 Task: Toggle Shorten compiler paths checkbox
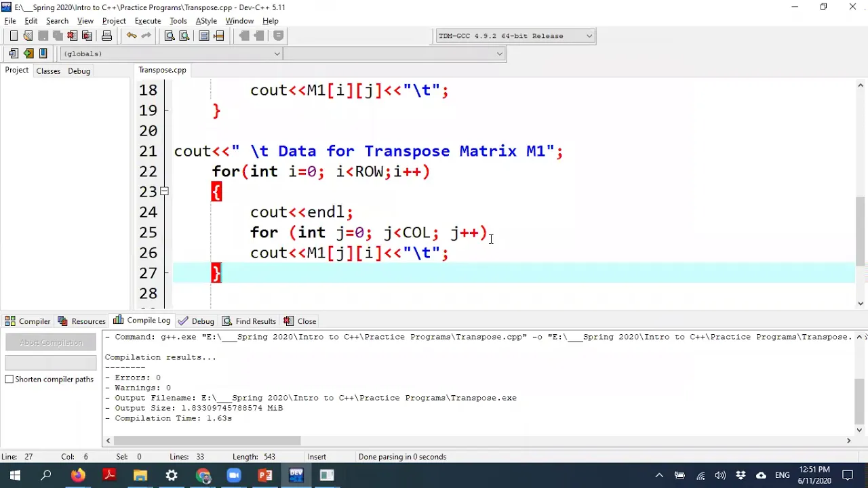click(x=9, y=379)
